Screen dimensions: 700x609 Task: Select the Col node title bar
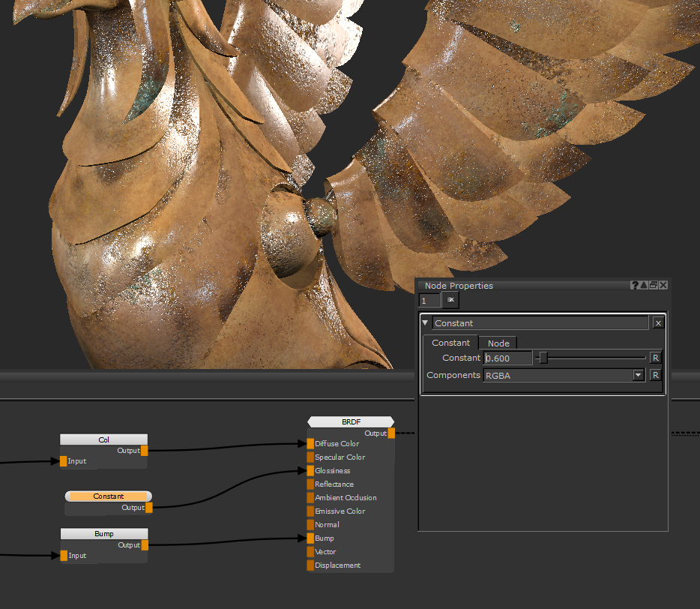pyautogui.click(x=103, y=439)
